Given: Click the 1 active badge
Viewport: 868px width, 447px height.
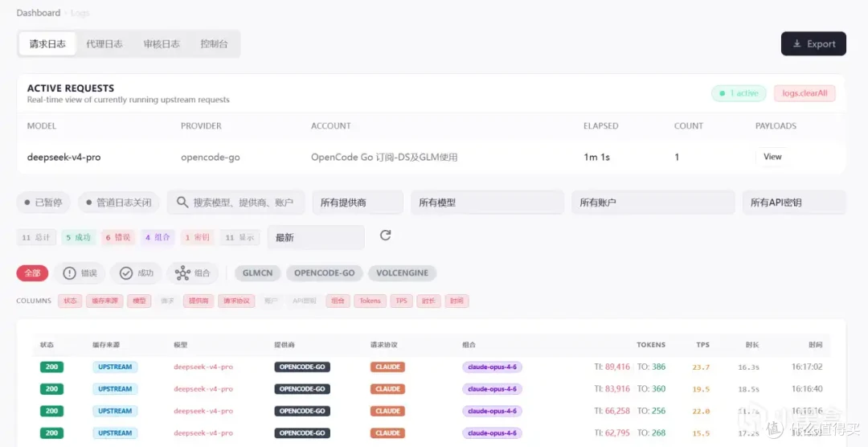Looking at the screenshot, I should [739, 93].
